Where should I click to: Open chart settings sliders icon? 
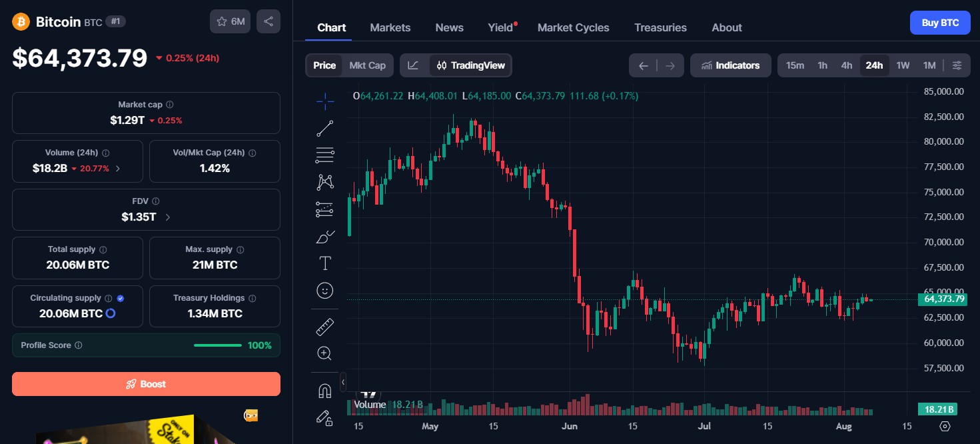point(957,65)
